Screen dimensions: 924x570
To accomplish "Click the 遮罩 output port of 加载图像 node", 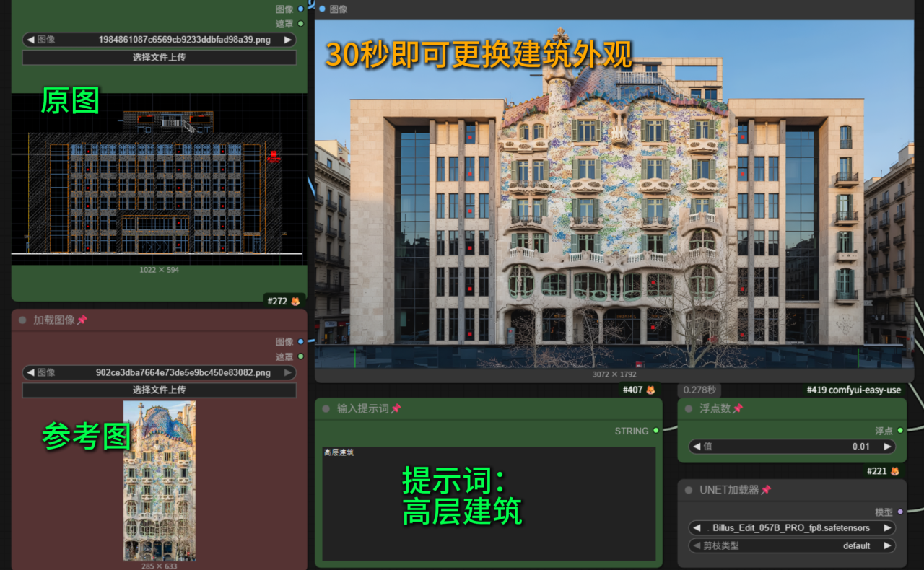I will pos(301,356).
